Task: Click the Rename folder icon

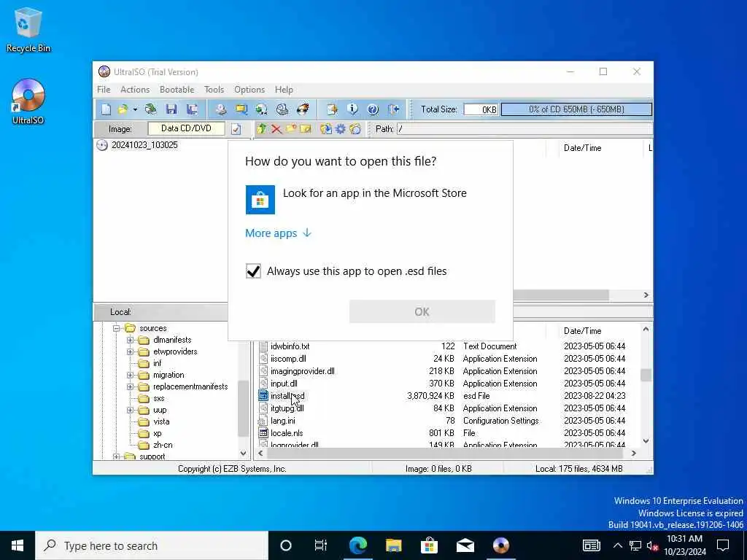Action: click(306, 128)
